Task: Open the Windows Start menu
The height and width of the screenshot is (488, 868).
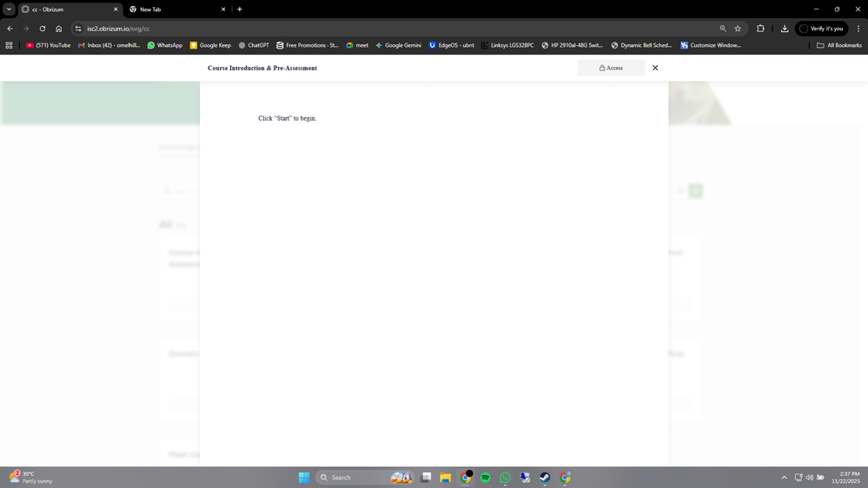Action: (x=304, y=478)
